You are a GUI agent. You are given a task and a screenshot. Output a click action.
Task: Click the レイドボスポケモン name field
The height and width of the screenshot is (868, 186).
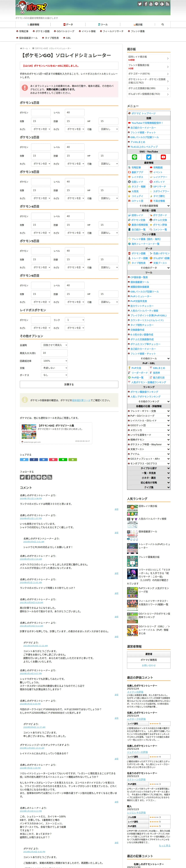click(41, 320)
